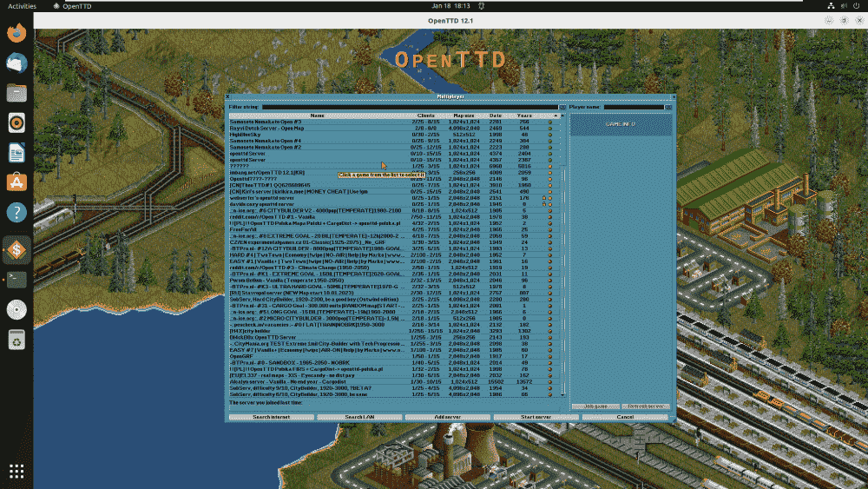This screenshot has width=868, height=489.
Task: Select the 'FreeForAll' server row
Action: point(394,229)
